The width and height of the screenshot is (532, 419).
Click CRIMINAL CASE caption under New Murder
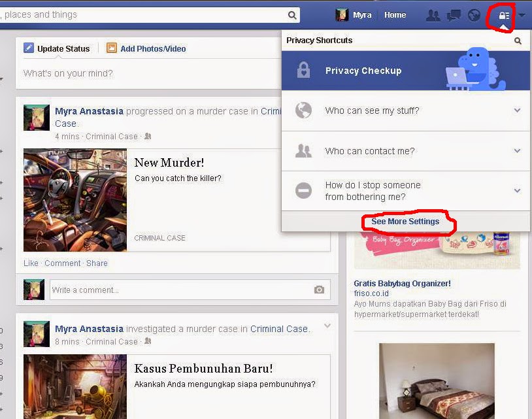[159, 238]
